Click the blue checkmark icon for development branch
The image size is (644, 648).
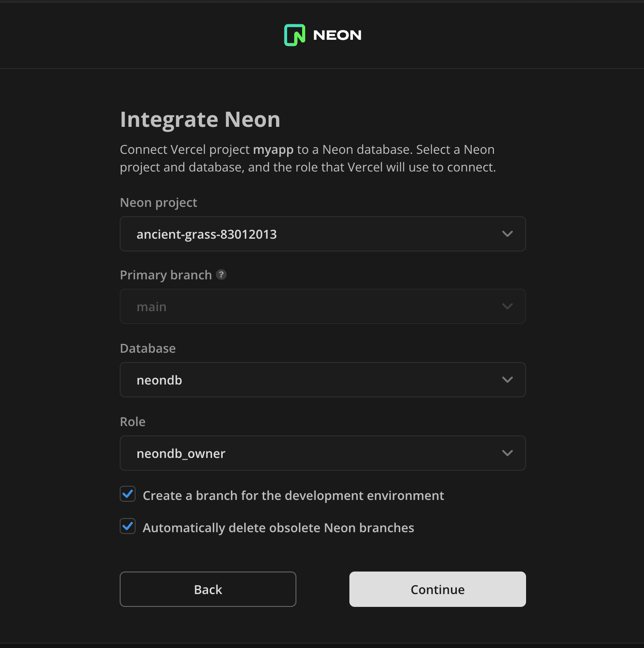127,494
